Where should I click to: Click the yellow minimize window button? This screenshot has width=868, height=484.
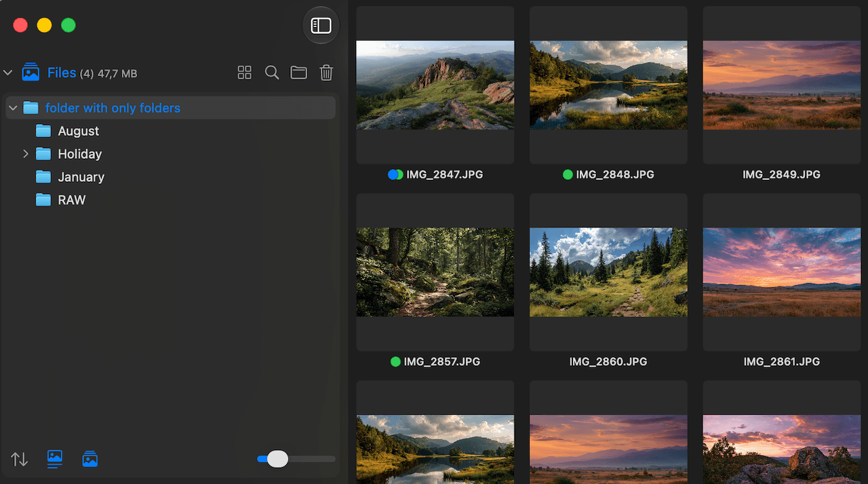(44, 25)
